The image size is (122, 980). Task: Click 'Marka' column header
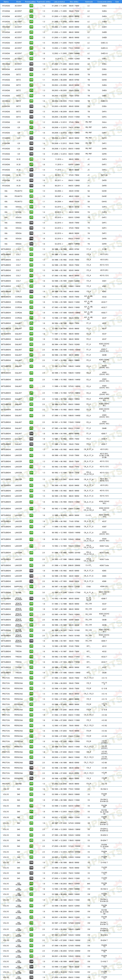coord(6,2)
